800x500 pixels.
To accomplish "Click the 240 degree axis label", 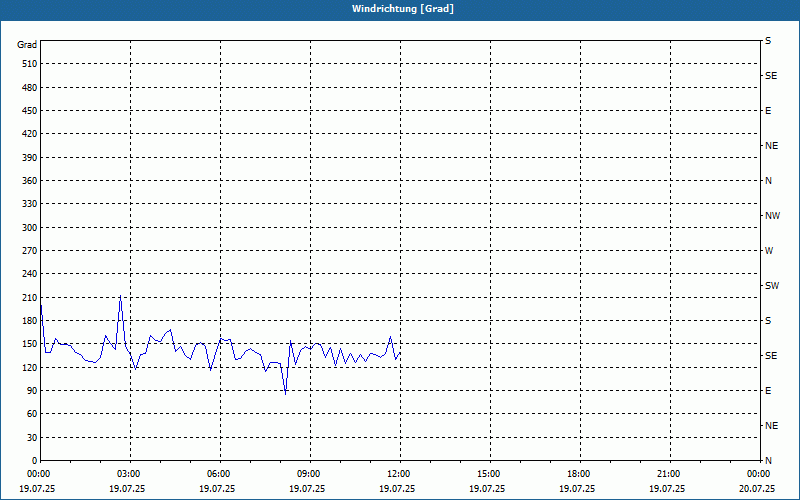I will tap(30, 274).
